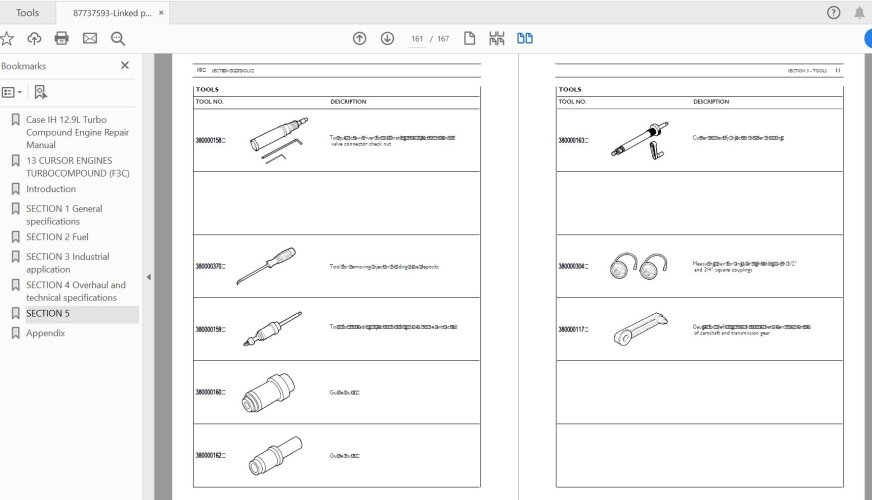
Task: Open SECTION 2 Fuel bookmark
Action: [57, 237]
